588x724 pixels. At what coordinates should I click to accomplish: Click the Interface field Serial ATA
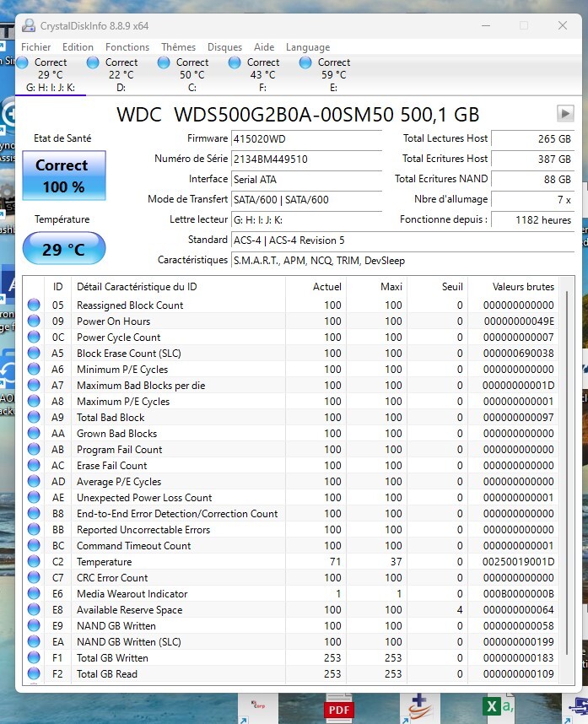pos(306,180)
